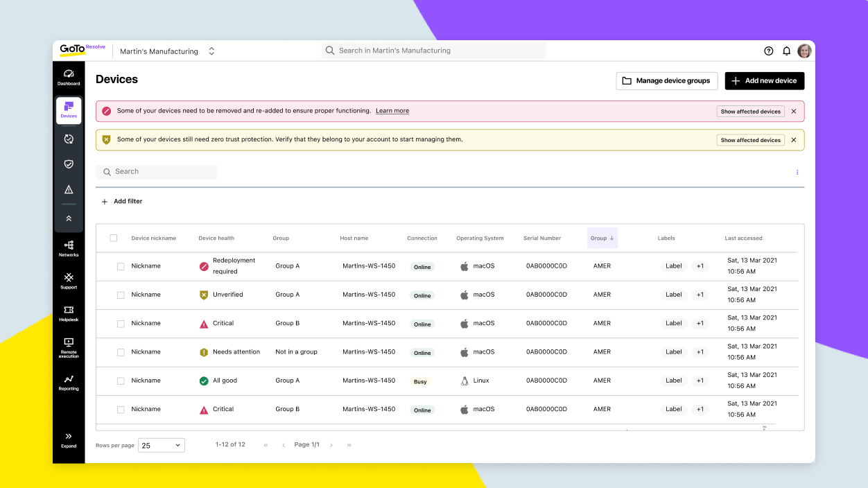Click Add new device
This screenshot has width=868, height=488.
click(x=765, y=80)
